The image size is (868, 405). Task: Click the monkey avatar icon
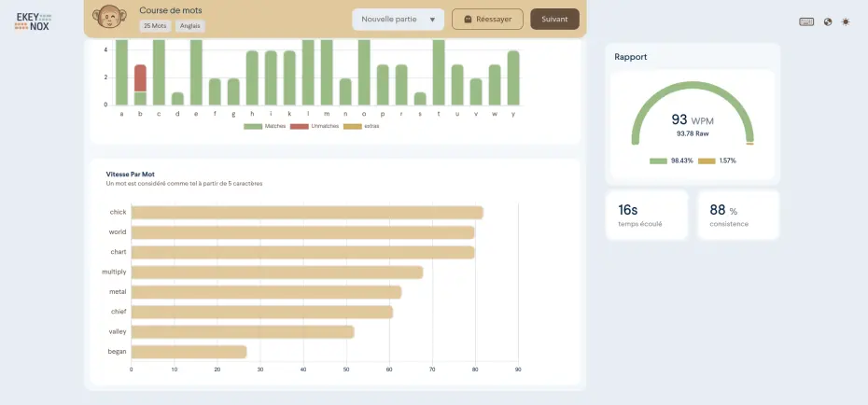[111, 19]
